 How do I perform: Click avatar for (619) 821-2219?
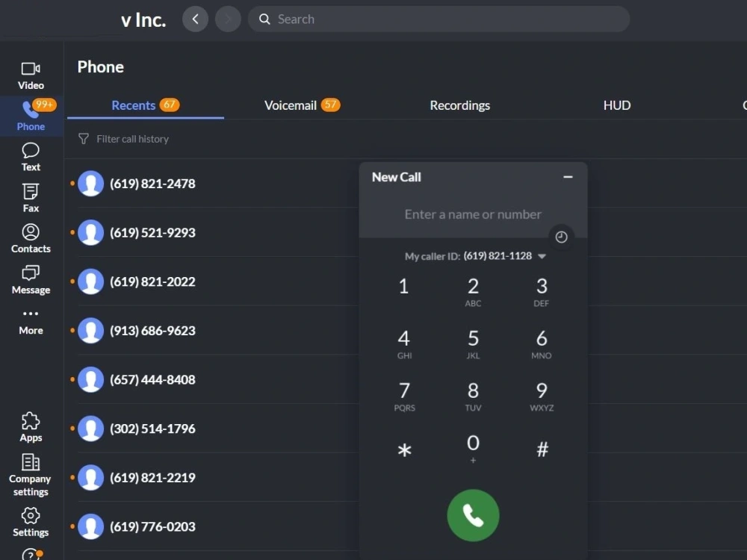pyautogui.click(x=90, y=478)
